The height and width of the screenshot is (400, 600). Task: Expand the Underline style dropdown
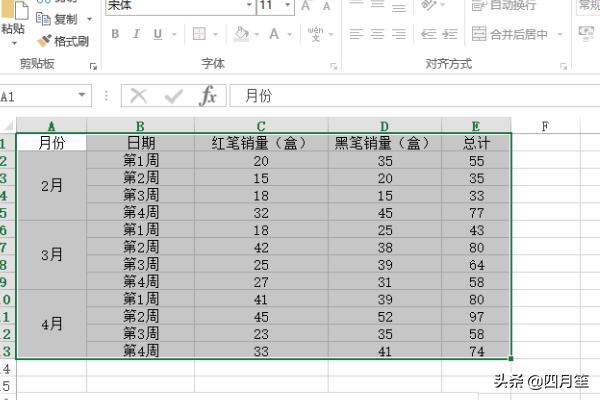tap(174, 34)
